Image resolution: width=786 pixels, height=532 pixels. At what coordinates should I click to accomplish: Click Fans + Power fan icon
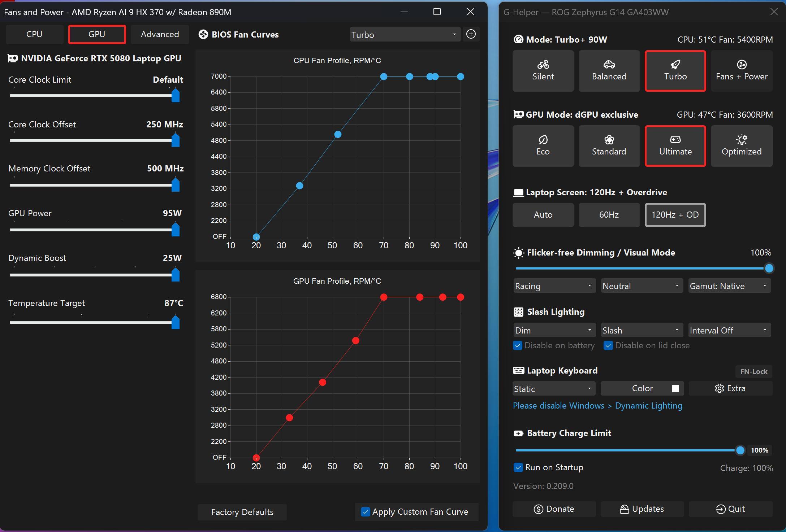click(x=742, y=65)
